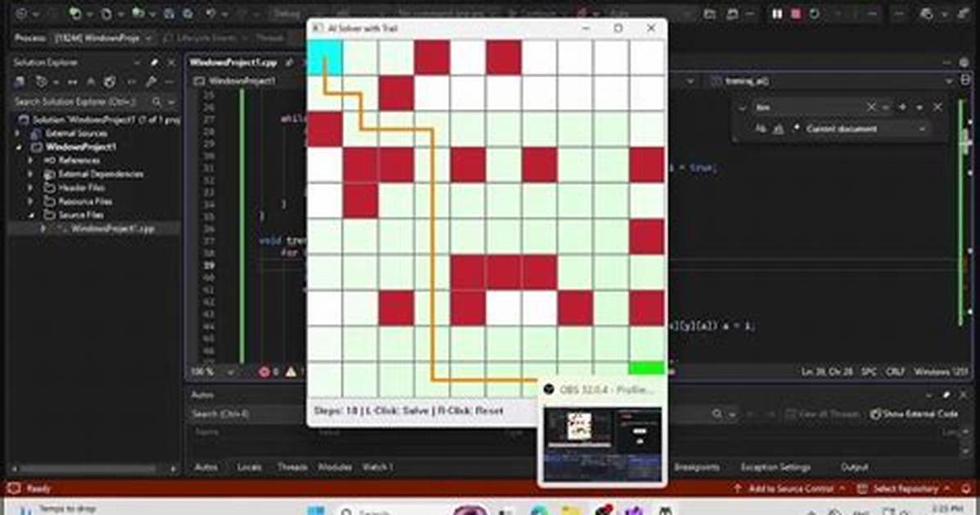Collapse the Source Files folder
The width and height of the screenshot is (980, 515).
30,215
